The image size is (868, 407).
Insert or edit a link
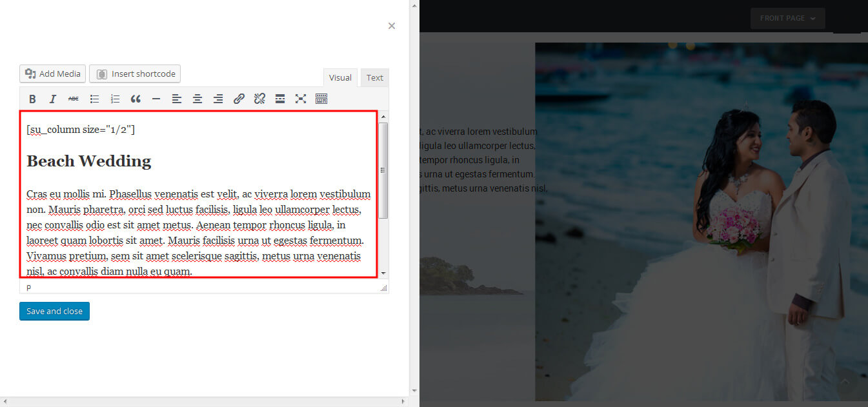239,99
